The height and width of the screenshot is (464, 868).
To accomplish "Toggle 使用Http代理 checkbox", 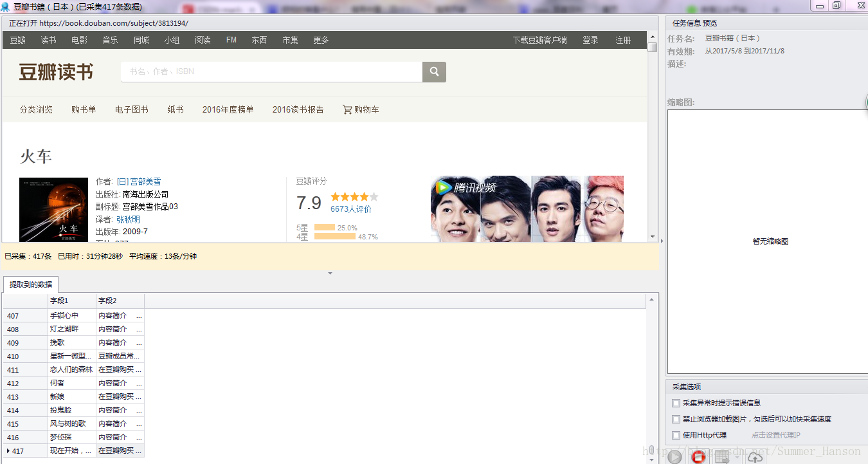I will [x=676, y=435].
